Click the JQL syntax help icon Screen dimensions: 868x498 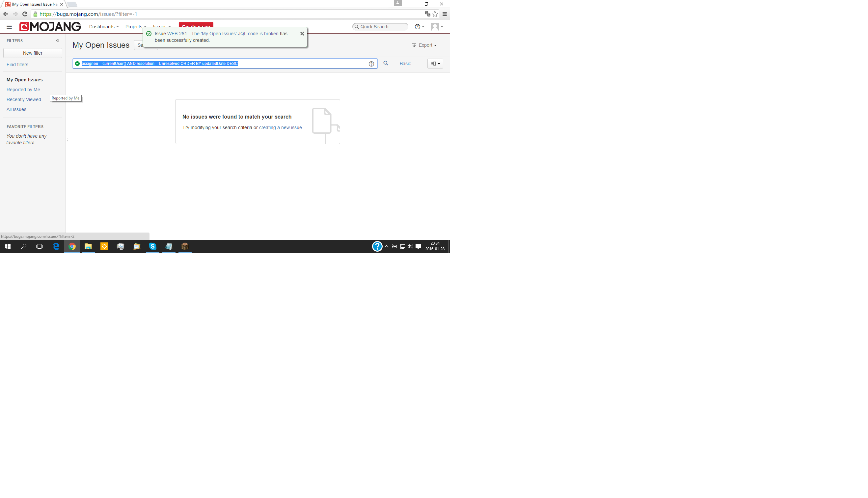click(371, 64)
